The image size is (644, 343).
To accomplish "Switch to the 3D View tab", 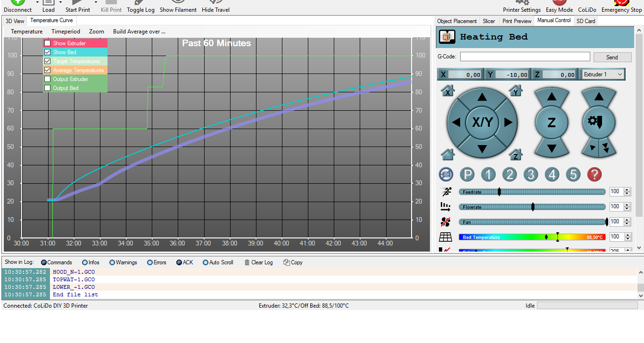I will (x=15, y=21).
